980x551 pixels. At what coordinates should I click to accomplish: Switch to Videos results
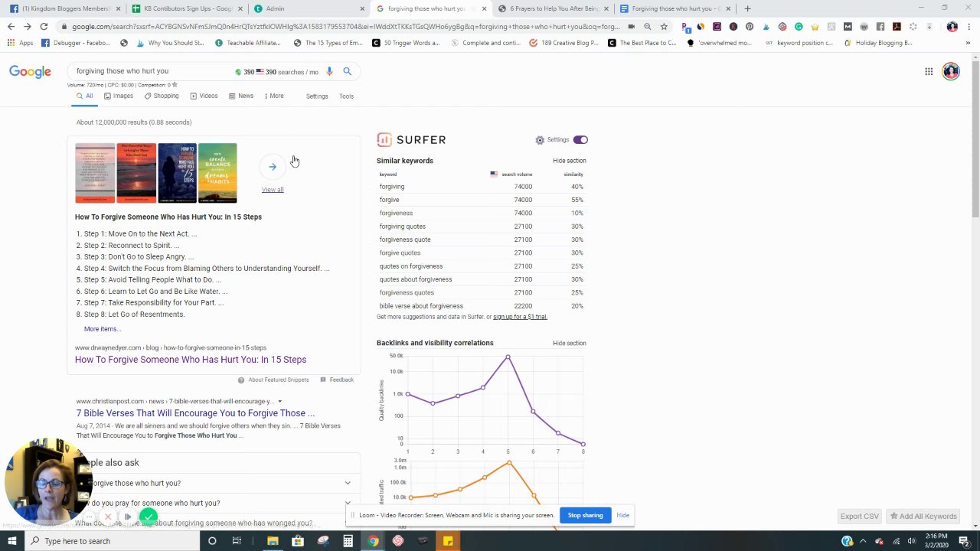204,96
